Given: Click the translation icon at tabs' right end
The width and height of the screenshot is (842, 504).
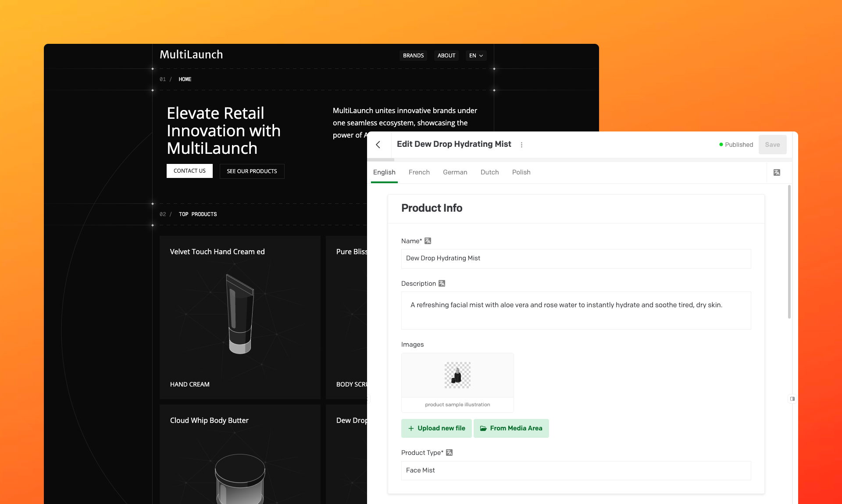Looking at the screenshot, I should point(777,173).
